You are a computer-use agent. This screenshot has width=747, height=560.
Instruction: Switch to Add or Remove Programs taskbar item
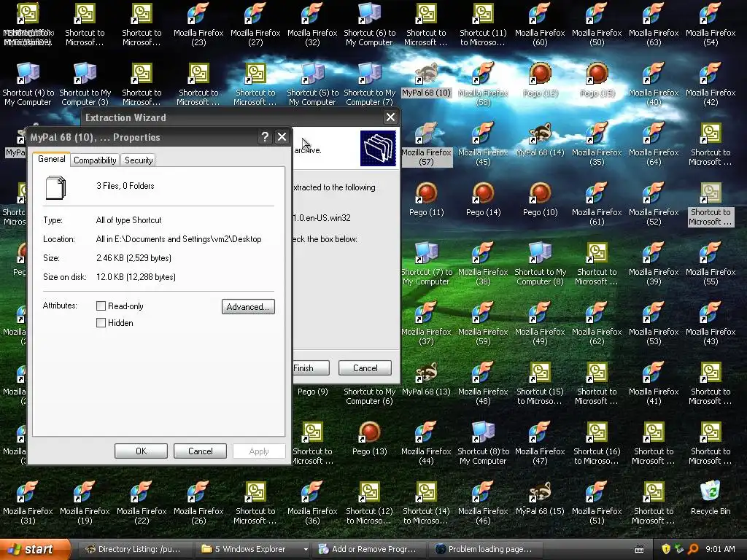(x=368, y=549)
